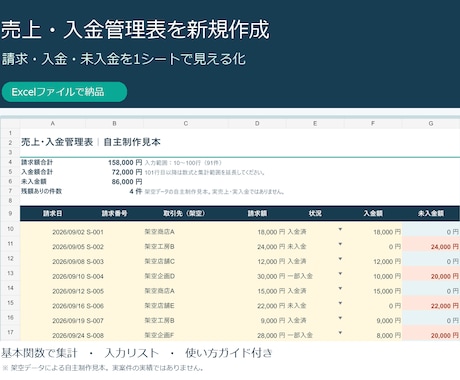Select the 請求額合計 label cell
460x380 pixels.
pos(37,163)
